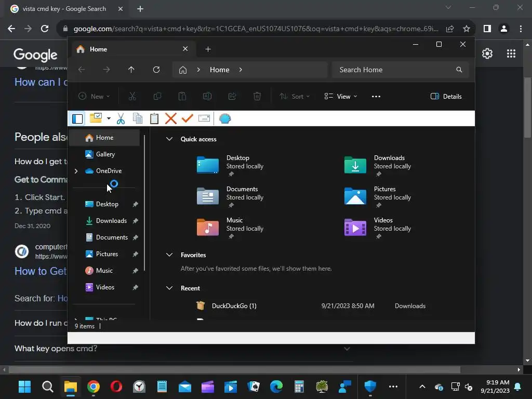Viewport: 532px width, 399px height.
Task: Select the Music folder in Quick access
Action: point(231,228)
